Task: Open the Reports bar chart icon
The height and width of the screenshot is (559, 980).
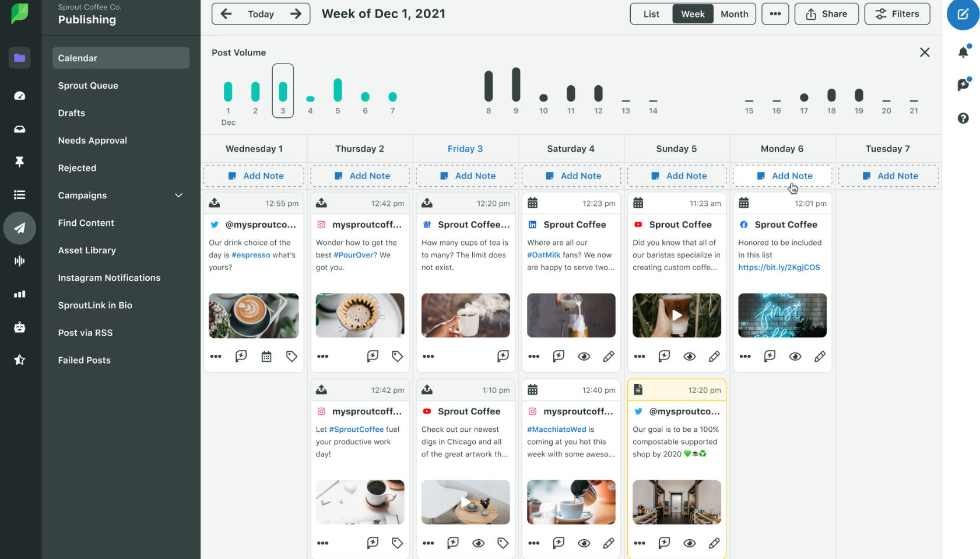Action: coord(19,294)
